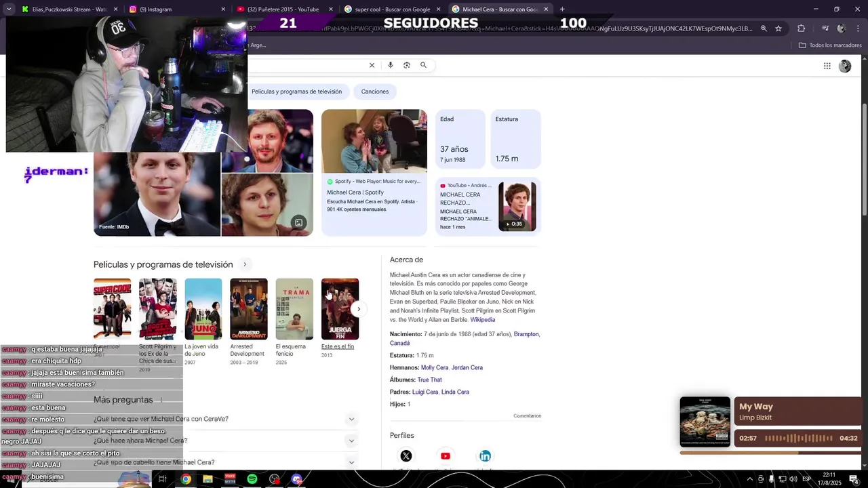This screenshot has height=488, width=868.
Task: Open File Explorer from the taskbar
Action: click(208, 479)
